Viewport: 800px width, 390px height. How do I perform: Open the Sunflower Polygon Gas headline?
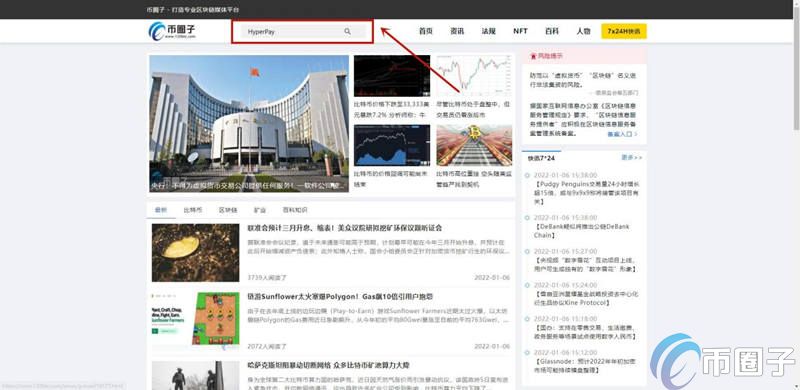(340, 296)
